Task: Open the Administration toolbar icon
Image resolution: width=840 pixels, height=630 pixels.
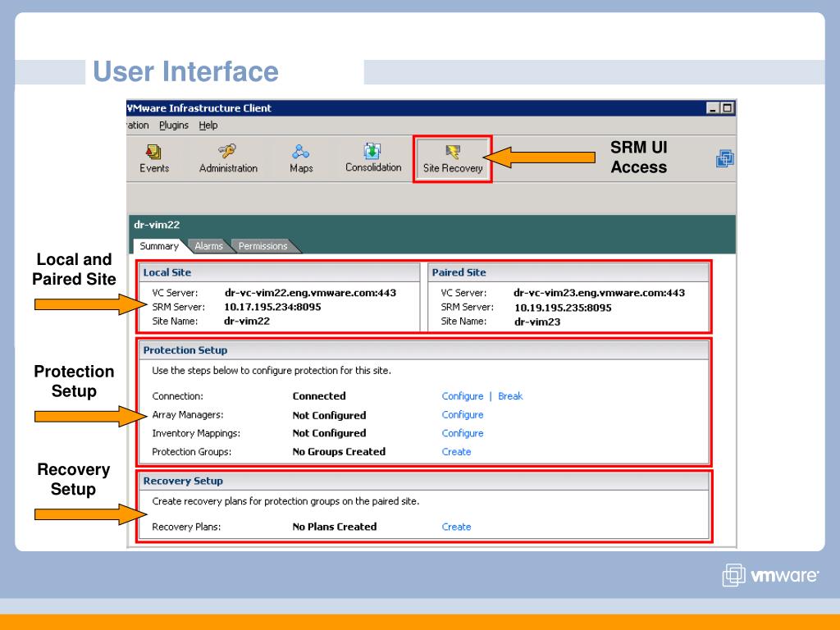Action: click(x=228, y=158)
